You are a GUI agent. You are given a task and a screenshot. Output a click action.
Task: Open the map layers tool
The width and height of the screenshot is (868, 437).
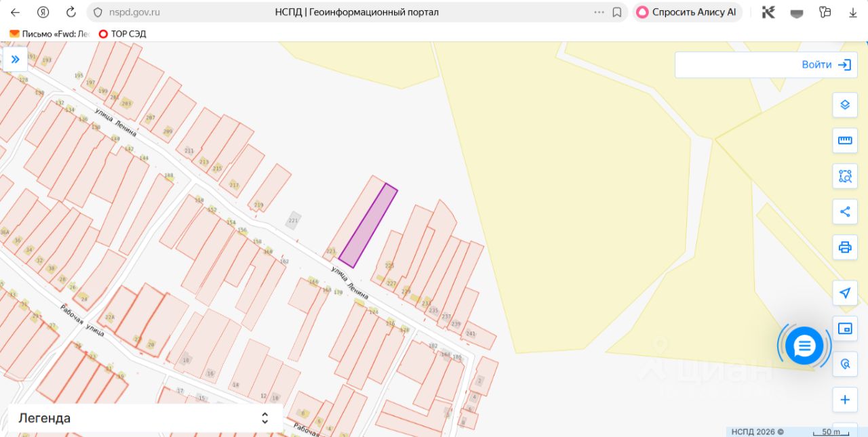(845, 104)
